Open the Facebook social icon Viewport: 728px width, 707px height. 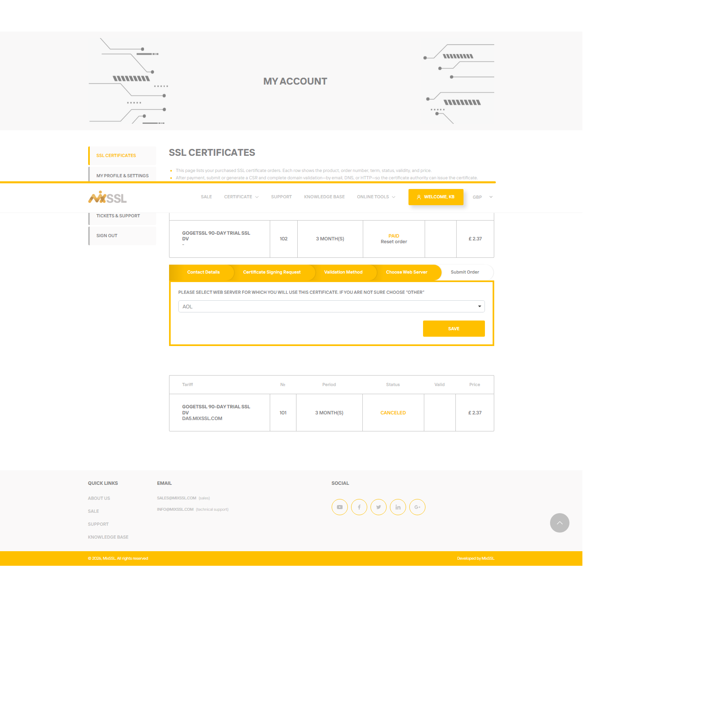[x=359, y=507]
